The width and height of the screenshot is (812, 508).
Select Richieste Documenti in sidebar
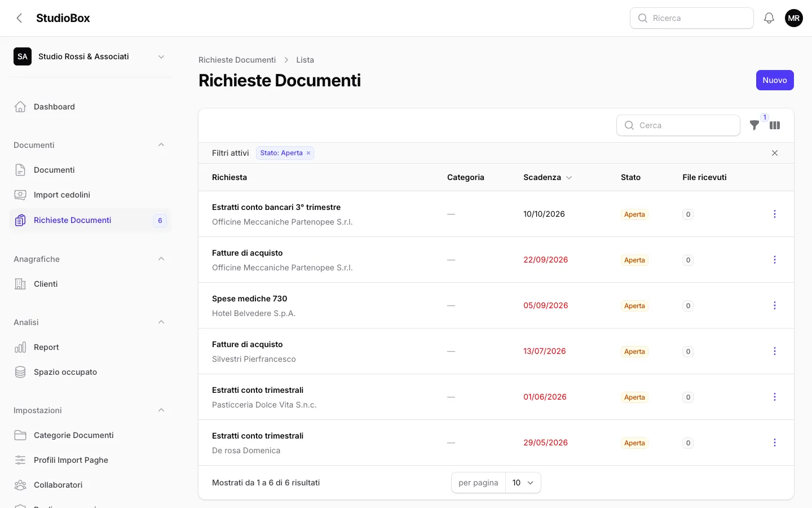90,220
